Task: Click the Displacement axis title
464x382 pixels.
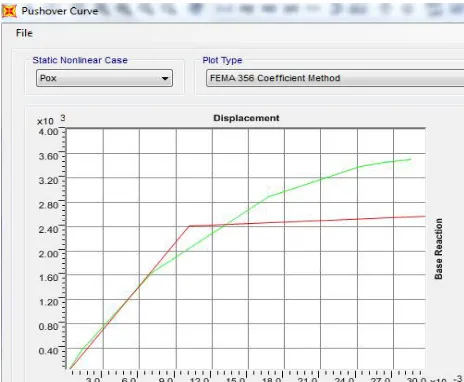Action: 246,118
